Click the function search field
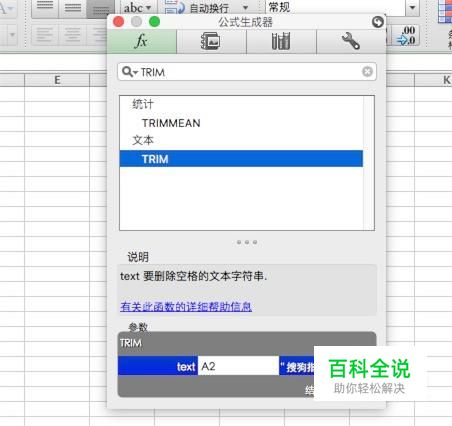The width and height of the screenshot is (452, 426). [247, 72]
